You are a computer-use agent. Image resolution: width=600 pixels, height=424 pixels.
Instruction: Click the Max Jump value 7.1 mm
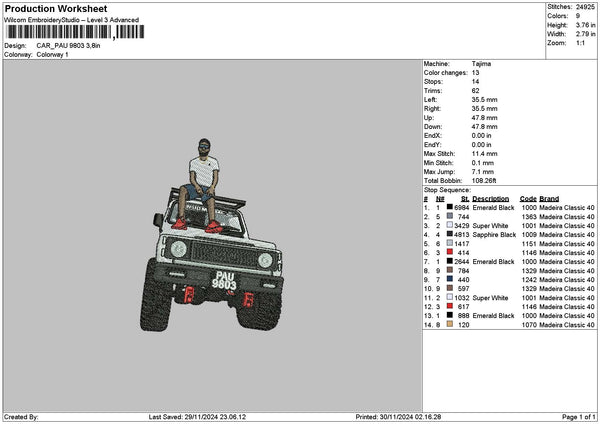(483, 172)
